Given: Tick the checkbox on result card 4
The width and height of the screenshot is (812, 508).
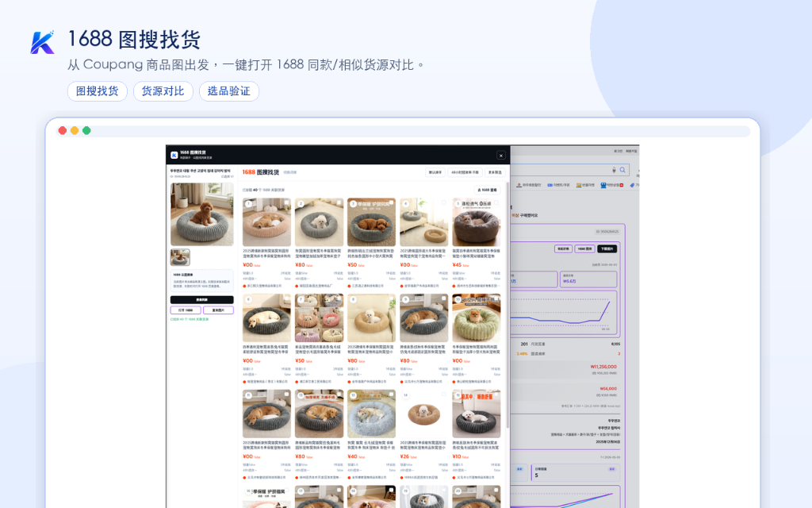Looking at the screenshot, I should click(x=444, y=202).
